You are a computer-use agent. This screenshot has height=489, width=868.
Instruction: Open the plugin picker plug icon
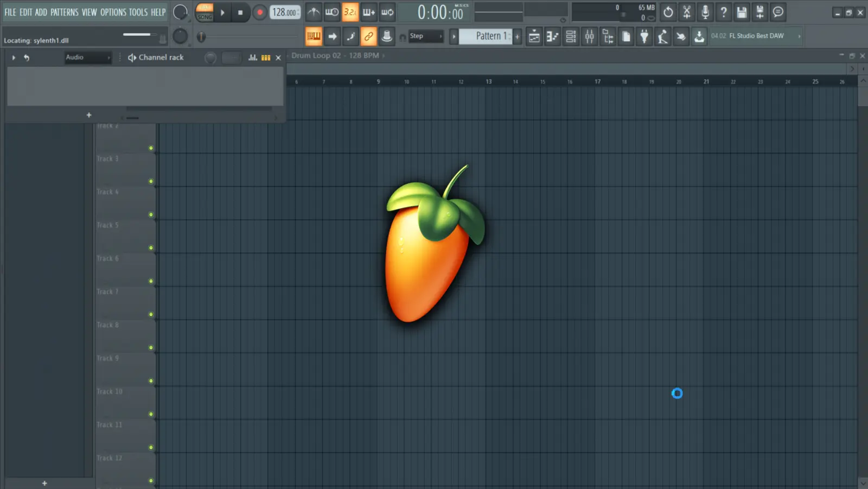tap(644, 36)
